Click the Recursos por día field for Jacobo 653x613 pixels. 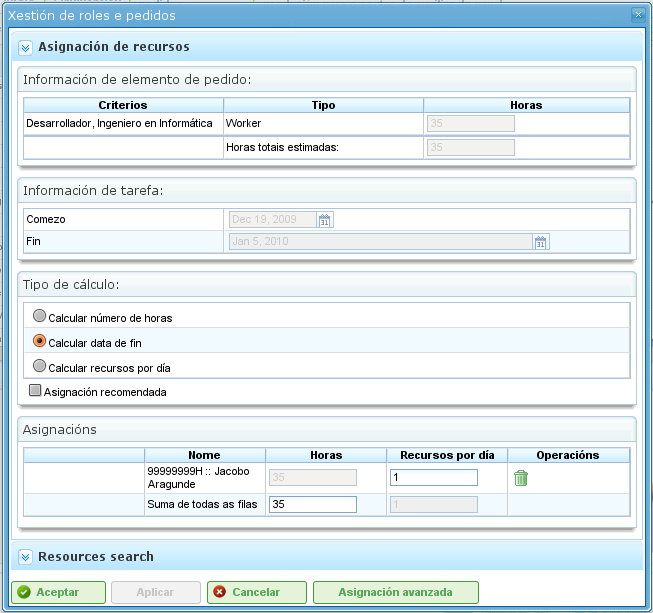click(433, 478)
